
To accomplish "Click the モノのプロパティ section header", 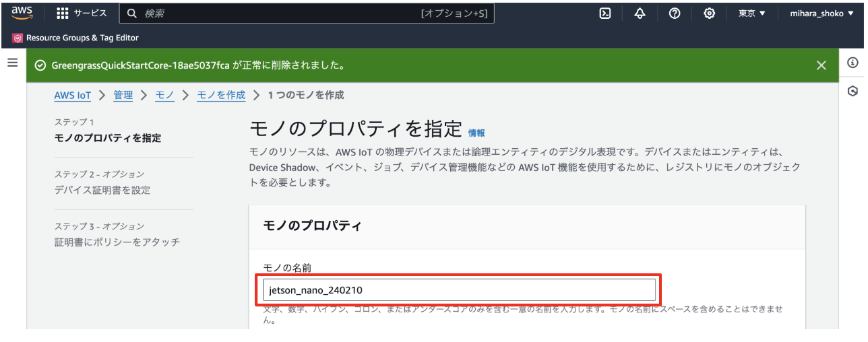I will pos(313,226).
